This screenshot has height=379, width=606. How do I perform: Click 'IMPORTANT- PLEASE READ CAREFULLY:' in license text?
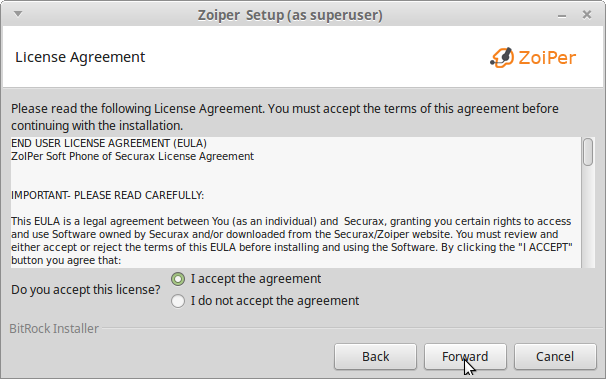pyautogui.click(x=107, y=195)
